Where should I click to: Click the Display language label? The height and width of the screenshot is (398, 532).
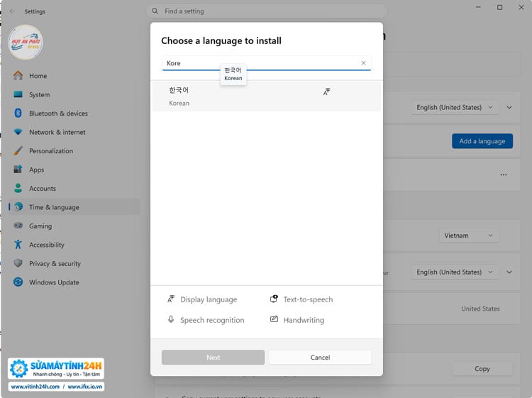tap(209, 299)
